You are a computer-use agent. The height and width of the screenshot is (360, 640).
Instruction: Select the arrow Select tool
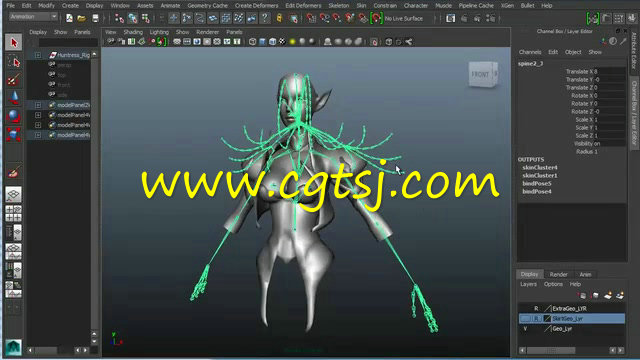(x=13, y=42)
